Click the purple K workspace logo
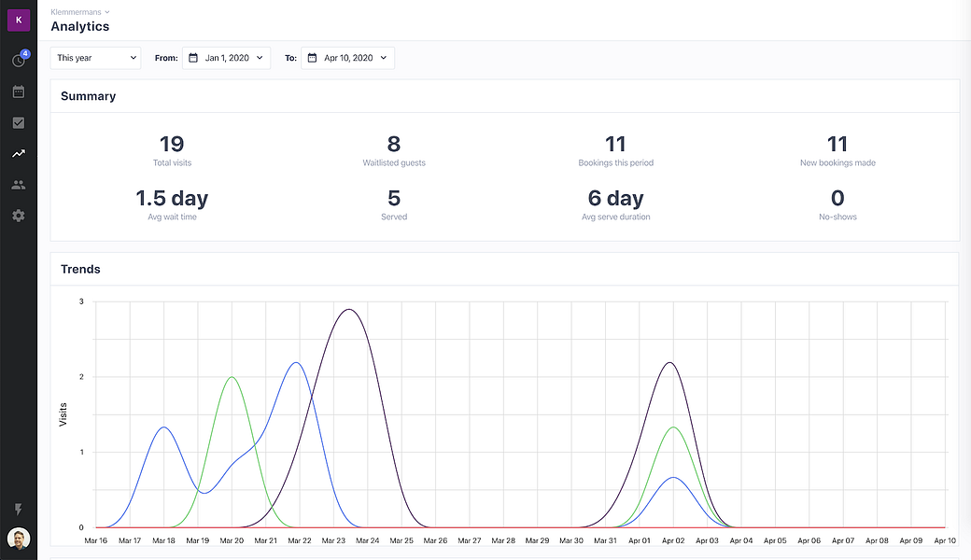 [x=19, y=20]
